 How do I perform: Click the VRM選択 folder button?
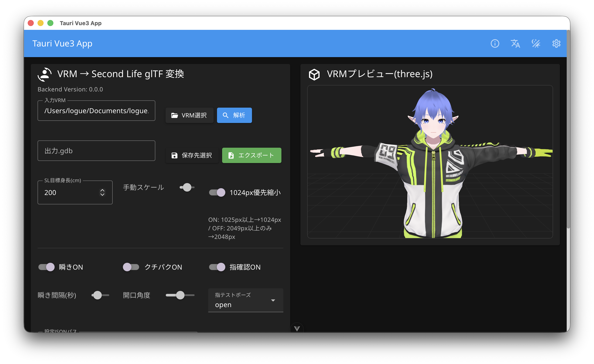click(189, 115)
